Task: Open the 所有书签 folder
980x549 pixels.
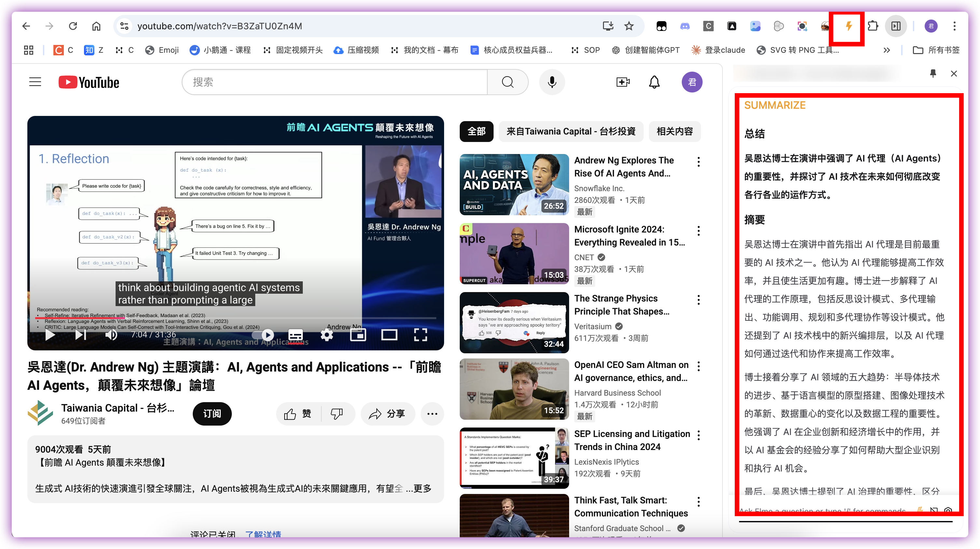Action: [936, 50]
